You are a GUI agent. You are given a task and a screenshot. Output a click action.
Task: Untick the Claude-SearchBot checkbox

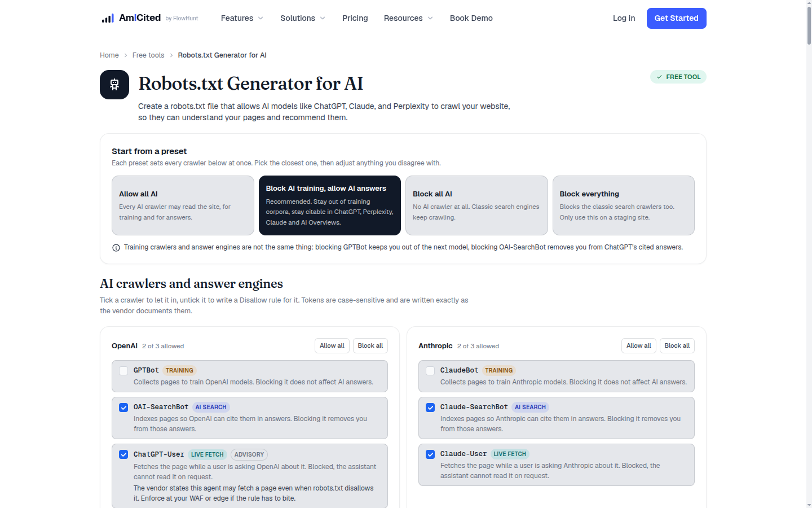tap(430, 408)
